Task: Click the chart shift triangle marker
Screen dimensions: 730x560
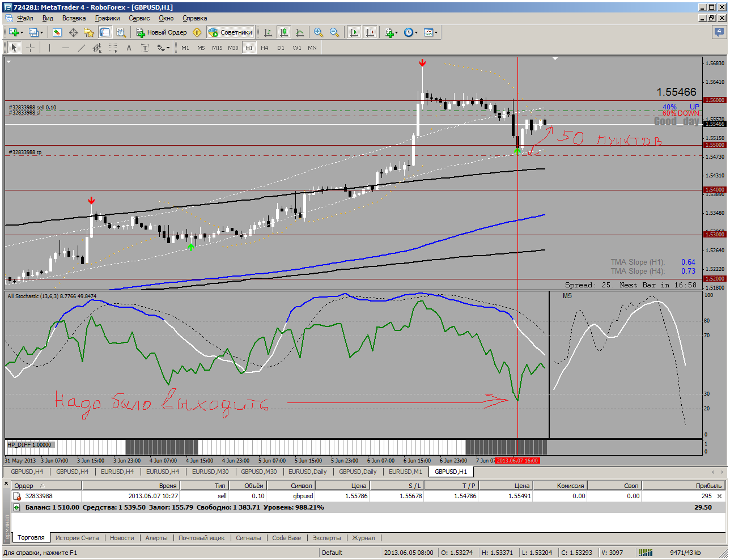Action: [x=555, y=58]
